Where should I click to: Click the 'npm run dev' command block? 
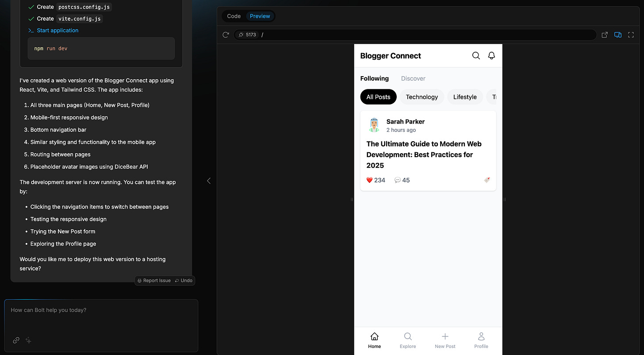pyautogui.click(x=101, y=48)
